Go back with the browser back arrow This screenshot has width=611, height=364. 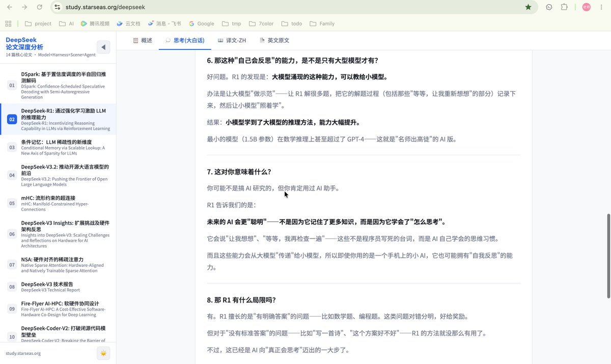tap(10, 7)
